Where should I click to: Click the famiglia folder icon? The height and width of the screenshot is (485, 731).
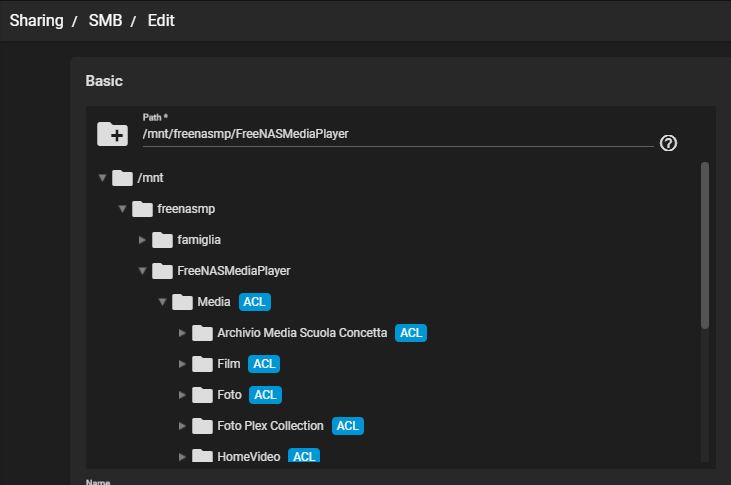pyautogui.click(x=163, y=240)
